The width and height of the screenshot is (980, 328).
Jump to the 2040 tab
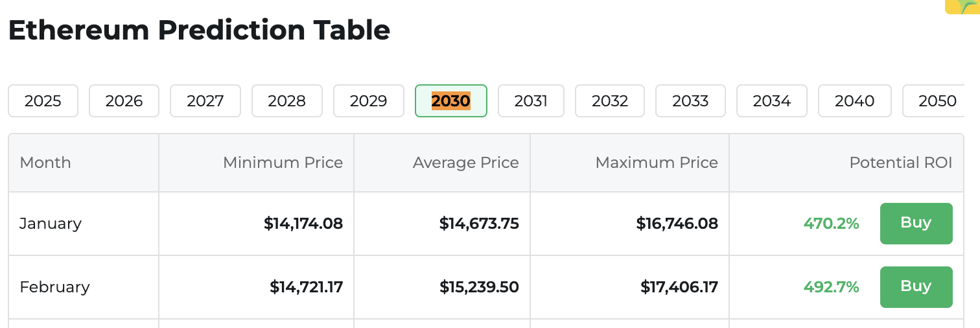[854, 101]
